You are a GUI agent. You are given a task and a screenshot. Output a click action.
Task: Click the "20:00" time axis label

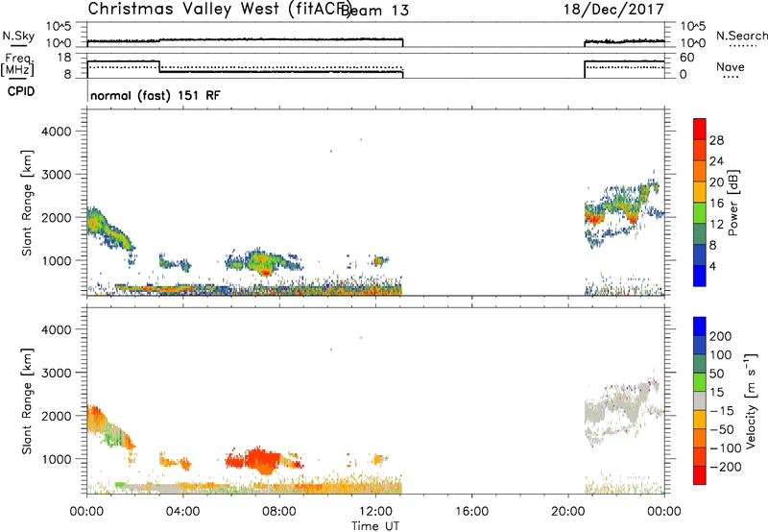coord(568,512)
